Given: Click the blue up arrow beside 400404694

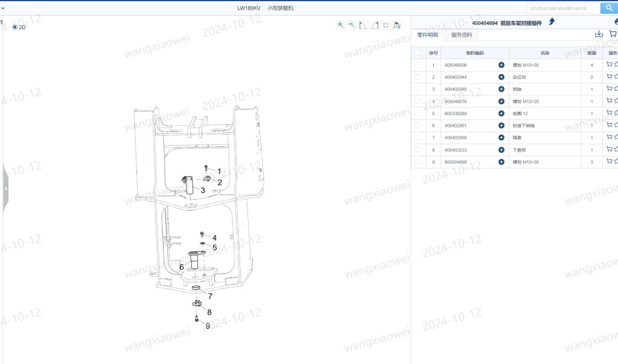Looking at the screenshot, I should click(552, 22).
